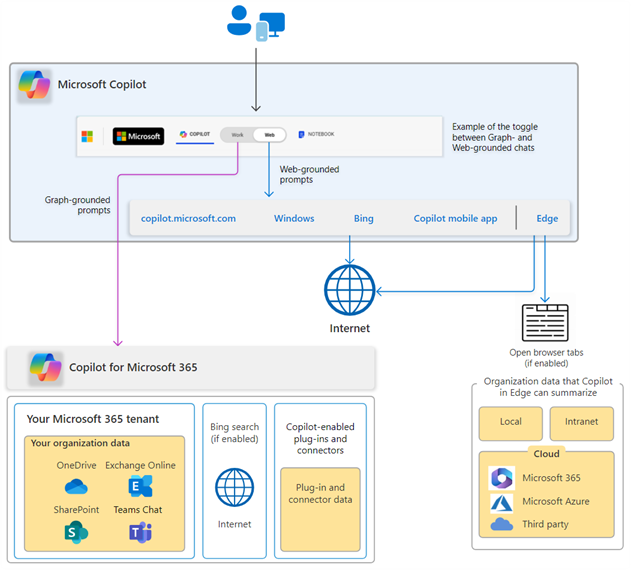Click the Copilot for Microsoft 365 logo
The image size is (631, 570).
pos(45,367)
